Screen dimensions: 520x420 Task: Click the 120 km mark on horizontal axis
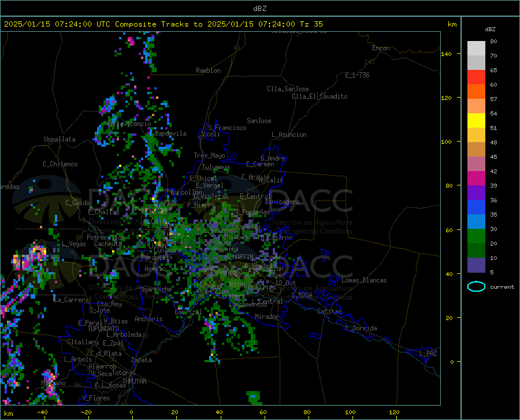tap(394, 412)
